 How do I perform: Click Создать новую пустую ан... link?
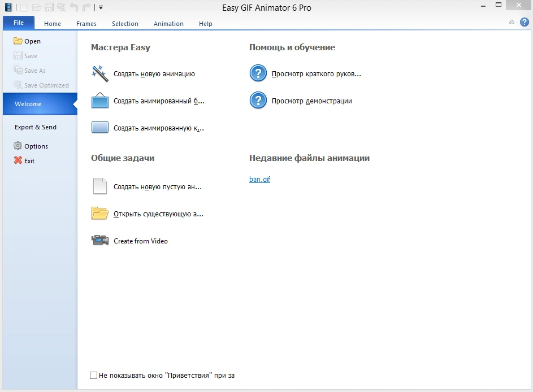point(158,187)
